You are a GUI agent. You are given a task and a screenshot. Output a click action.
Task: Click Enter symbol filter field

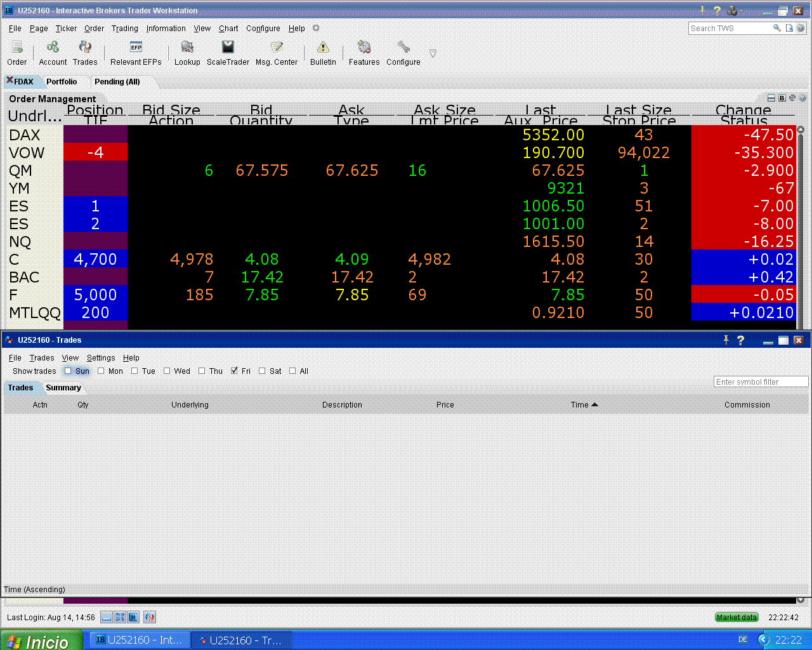pyautogui.click(x=761, y=381)
